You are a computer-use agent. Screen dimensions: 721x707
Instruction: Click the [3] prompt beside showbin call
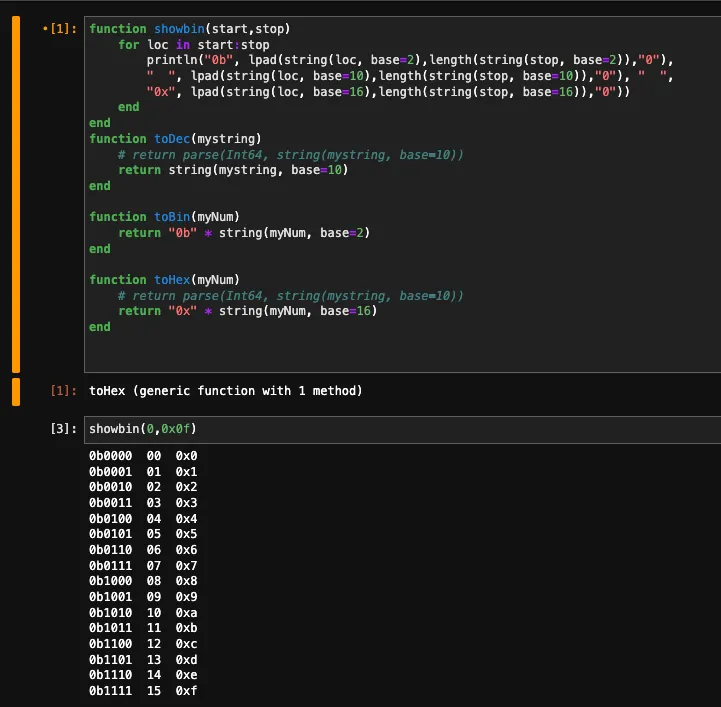(63, 429)
